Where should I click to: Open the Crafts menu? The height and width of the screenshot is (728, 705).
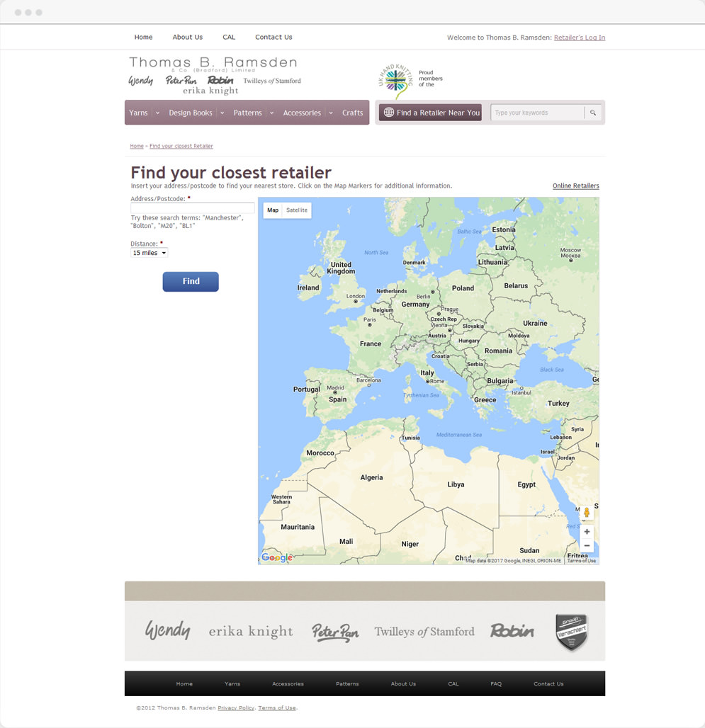coord(353,113)
